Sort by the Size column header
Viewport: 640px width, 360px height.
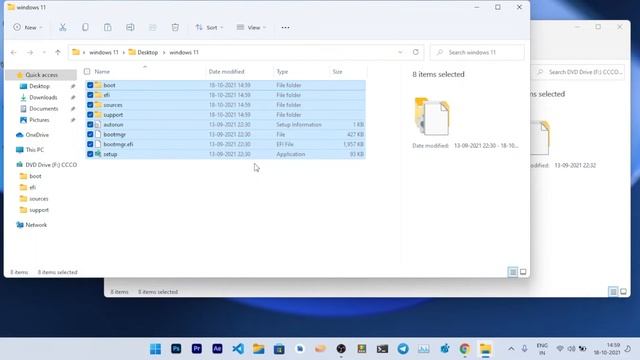(x=338, y=71)
